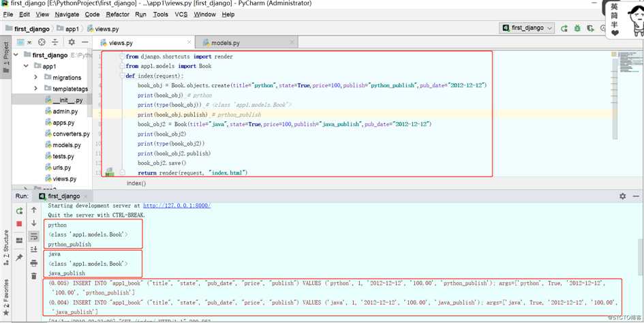Screen dimensions: 644x323
Task: Open Project panel settings gear
Action: [x=72, y=42]
